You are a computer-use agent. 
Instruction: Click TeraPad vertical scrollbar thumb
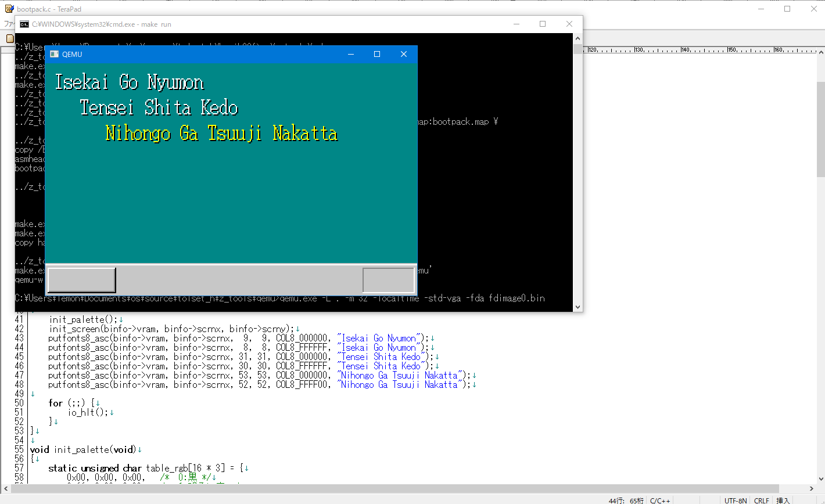coord(820,129)
